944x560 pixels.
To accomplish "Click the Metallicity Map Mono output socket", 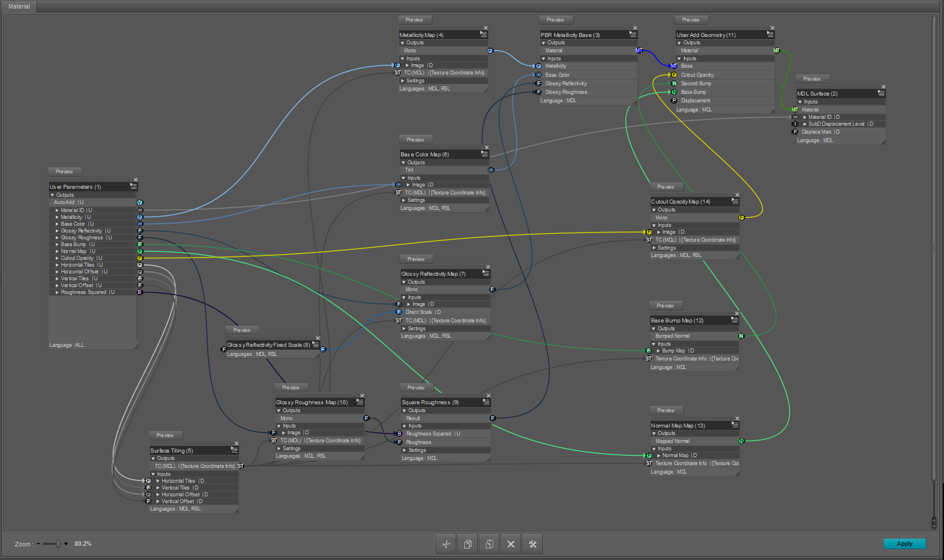I will tap(490, 51).
